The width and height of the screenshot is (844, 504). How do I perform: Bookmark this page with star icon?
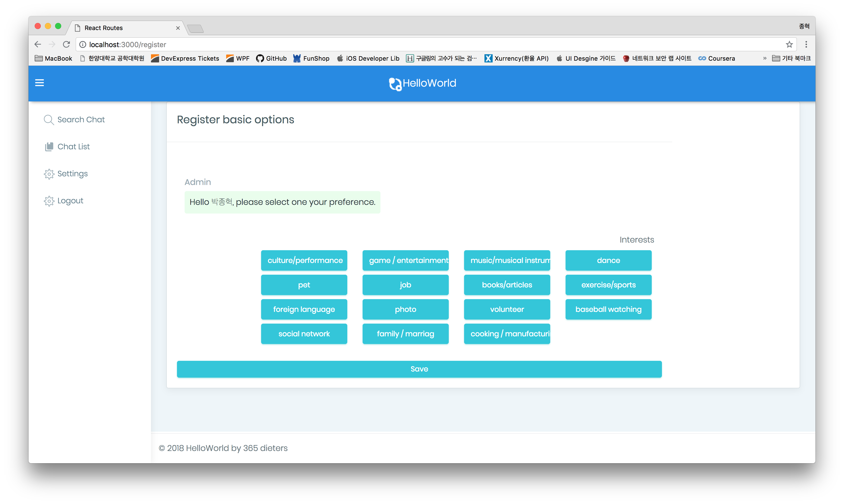click(789, 45)
